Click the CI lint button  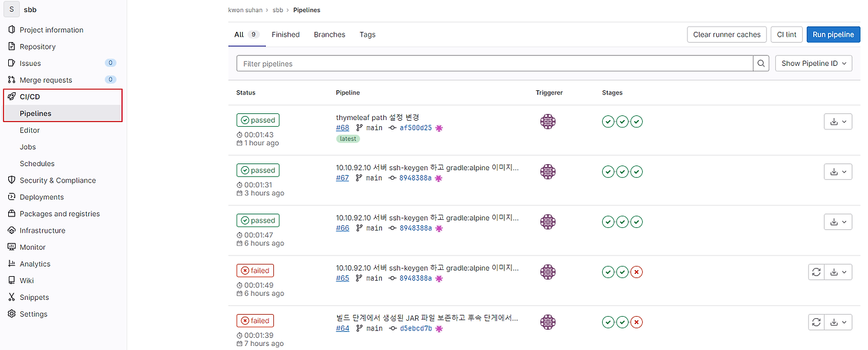(x=787, y=35)
